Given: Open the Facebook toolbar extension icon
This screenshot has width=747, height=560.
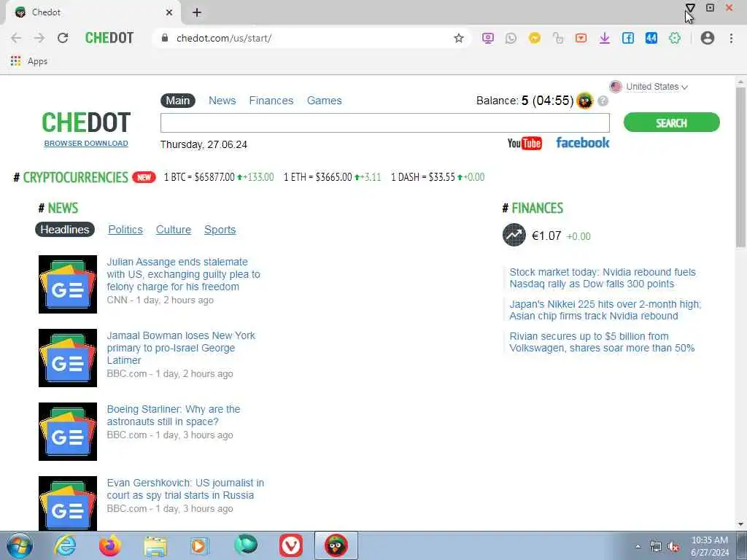Looking at the screenshot, I should click(x=628, y=38).
